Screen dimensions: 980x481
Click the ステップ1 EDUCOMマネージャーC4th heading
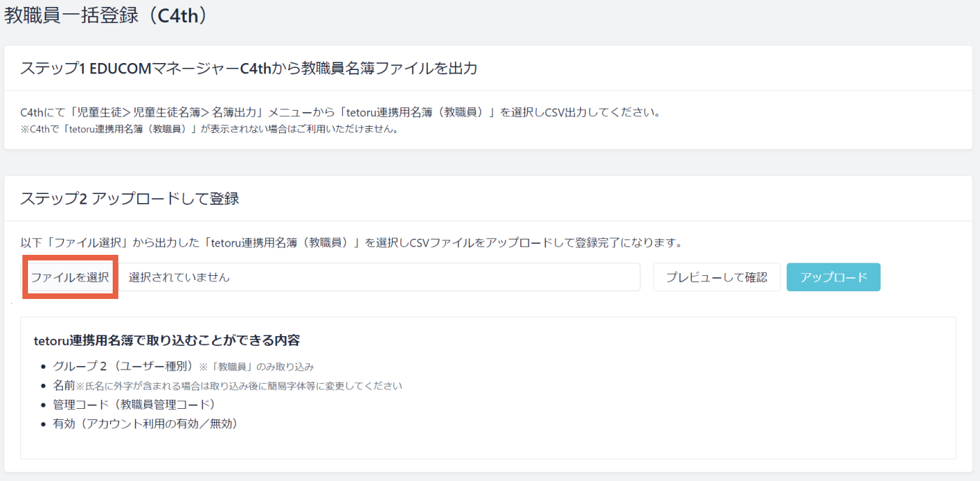coord(248,68)
